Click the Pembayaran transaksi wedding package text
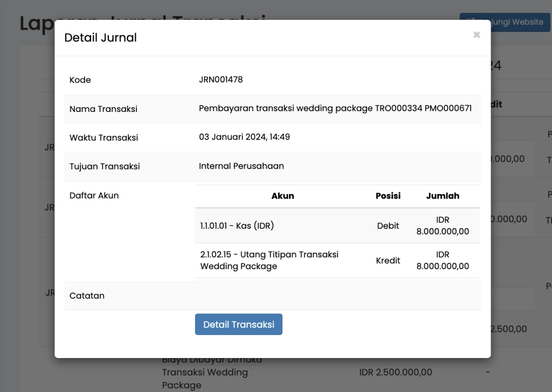The width and height of the screenshot is (552, 392). click(335, 108)
